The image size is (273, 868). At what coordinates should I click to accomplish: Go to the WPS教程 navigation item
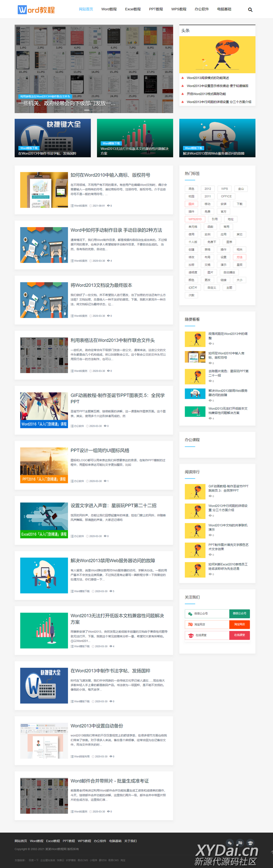point(179,9)
